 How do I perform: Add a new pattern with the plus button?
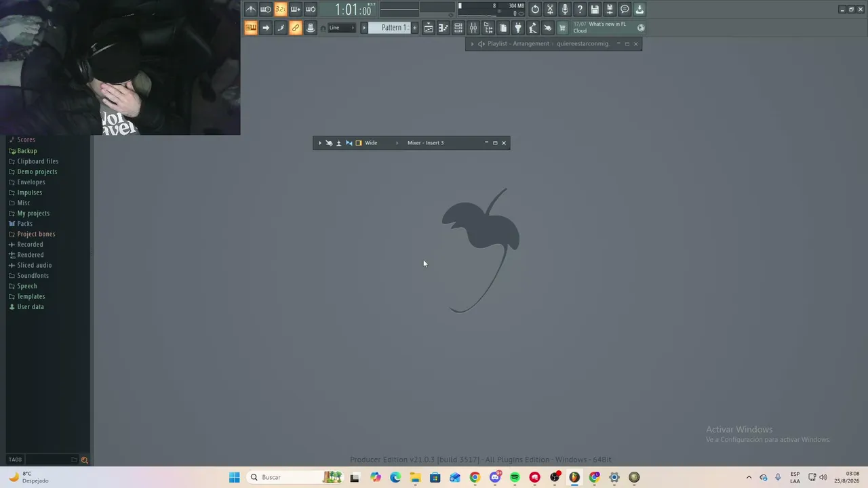pos(415,28)
